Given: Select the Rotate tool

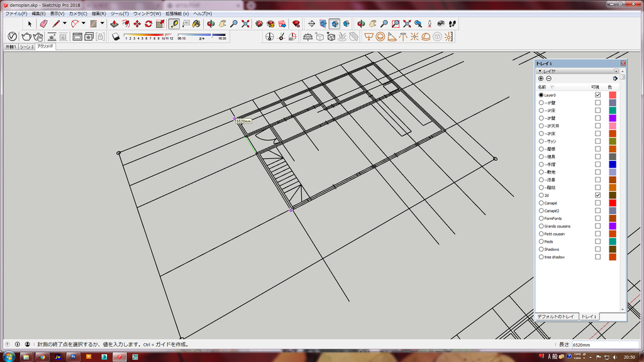Looking at the screenshot, I should tap(148, 24).
